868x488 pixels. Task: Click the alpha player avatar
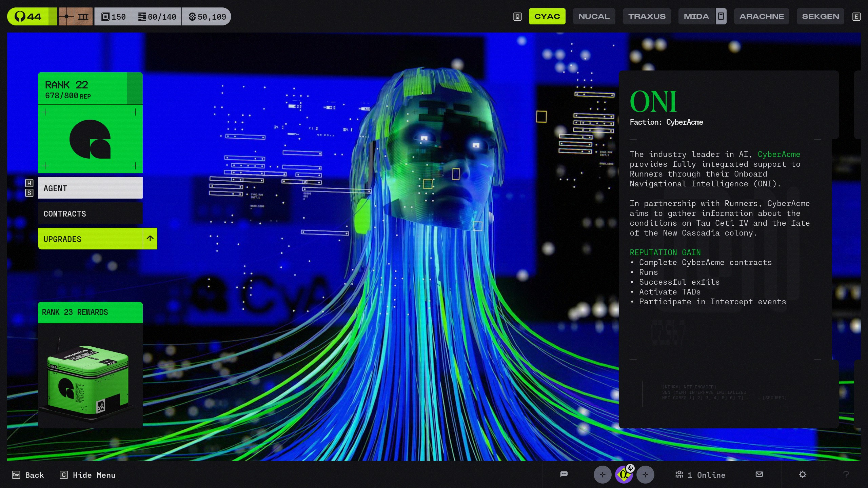click(623, 475)
